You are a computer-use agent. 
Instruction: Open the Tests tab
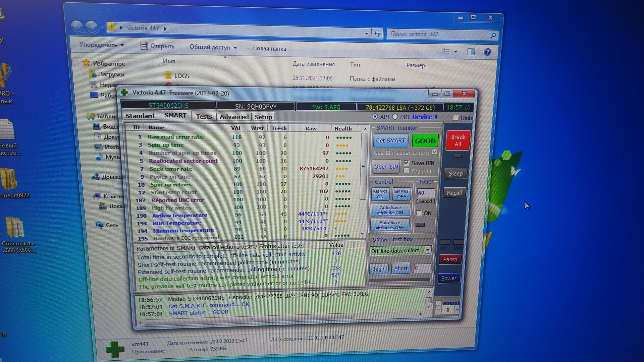click(204, 116)
